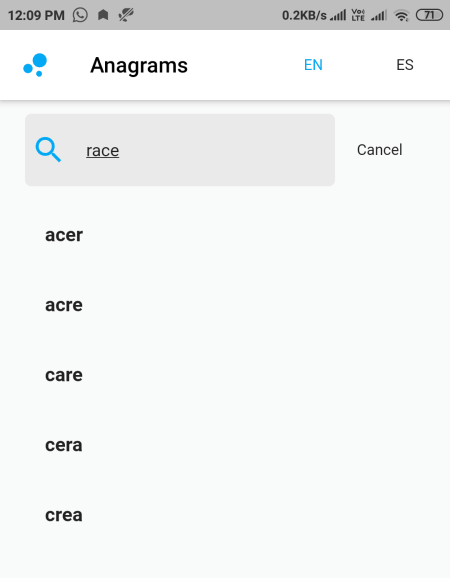Viewport: 450px width, 578px height.
Task: Switch language to ES
Action: [x=405, y=65]
